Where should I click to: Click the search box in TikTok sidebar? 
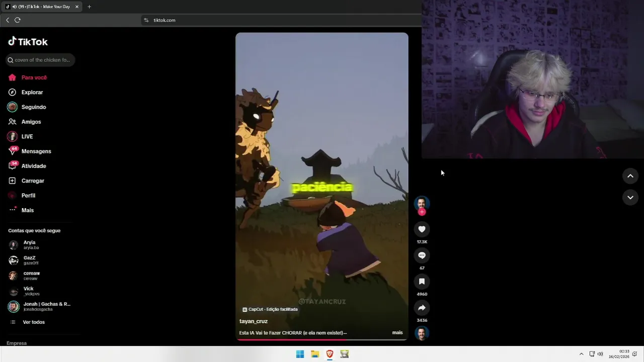pos(40,60)
